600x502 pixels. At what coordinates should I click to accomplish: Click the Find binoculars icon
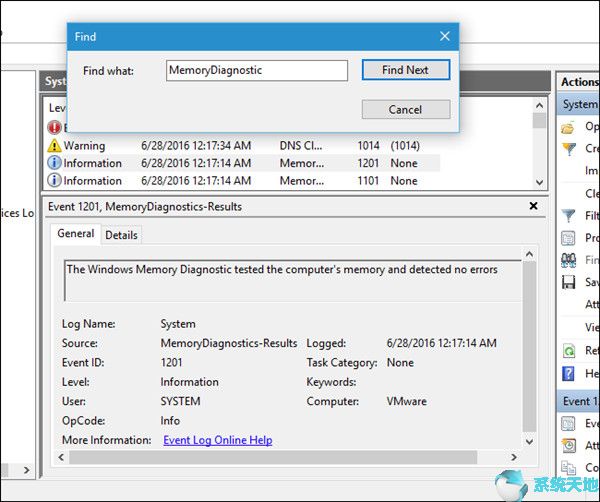tap(568, 260)
